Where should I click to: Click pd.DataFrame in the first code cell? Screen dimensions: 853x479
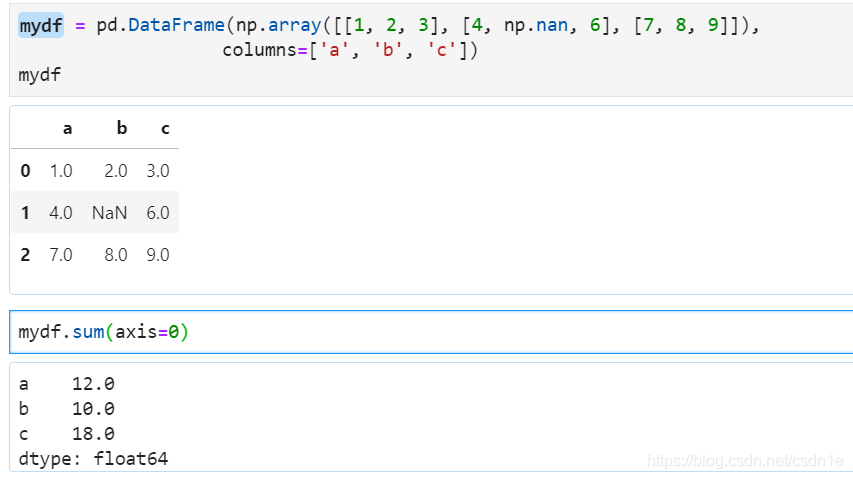[x=160, y=25]
